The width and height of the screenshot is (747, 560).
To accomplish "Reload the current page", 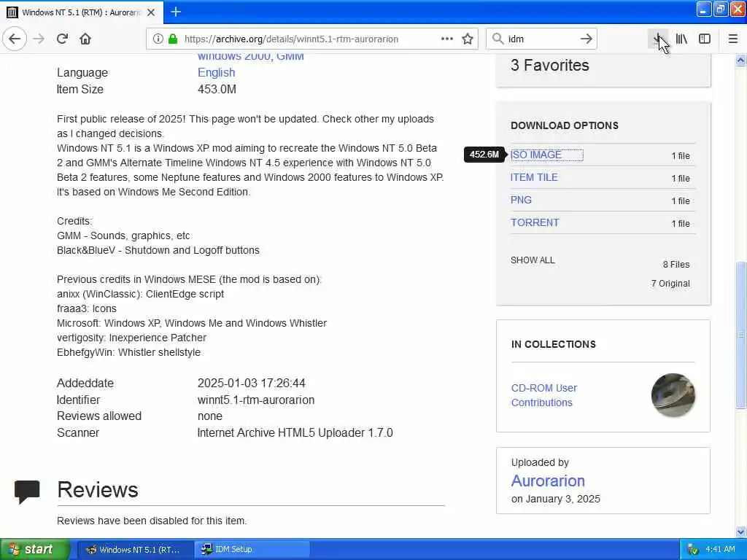I will [x=62, y=39].
